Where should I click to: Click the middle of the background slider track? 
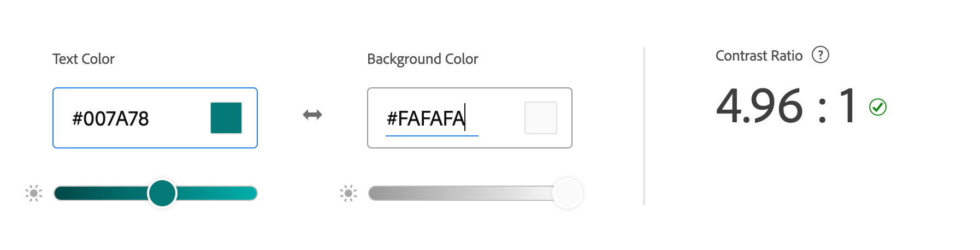469,193
